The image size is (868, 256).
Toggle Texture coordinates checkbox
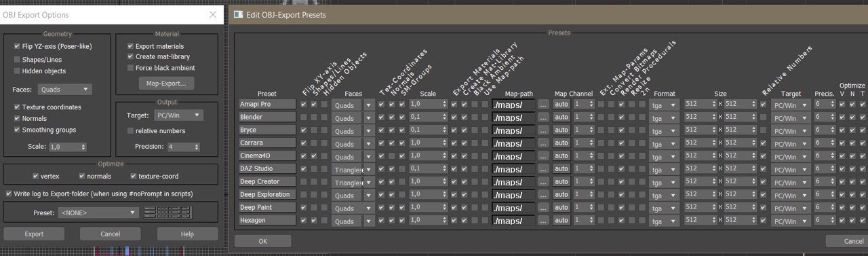coord(17,107)
